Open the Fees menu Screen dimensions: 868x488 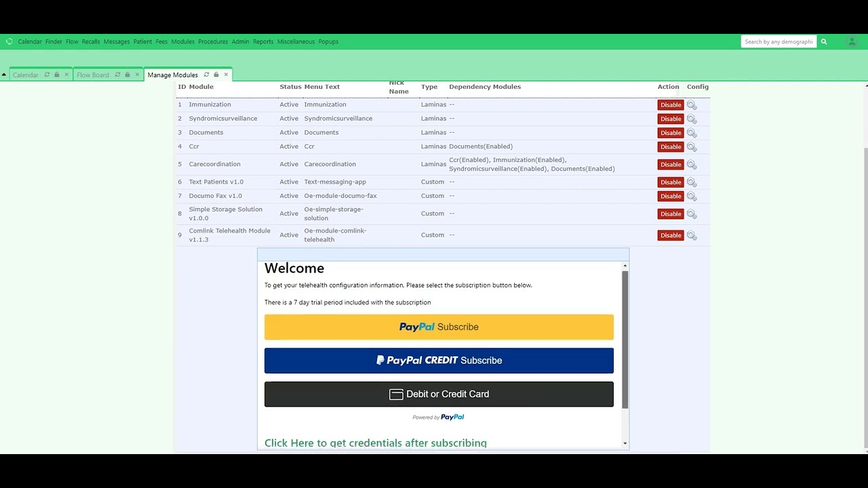point(161,41)
